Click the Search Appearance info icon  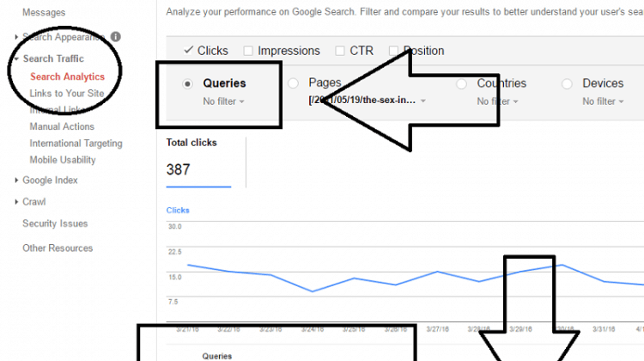click(x=116, y=37)
